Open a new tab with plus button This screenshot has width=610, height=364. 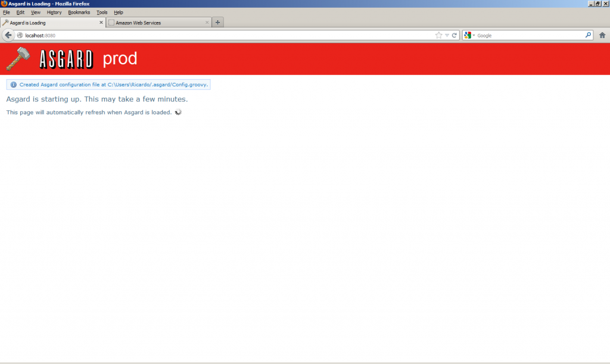(x=218, y=23)
